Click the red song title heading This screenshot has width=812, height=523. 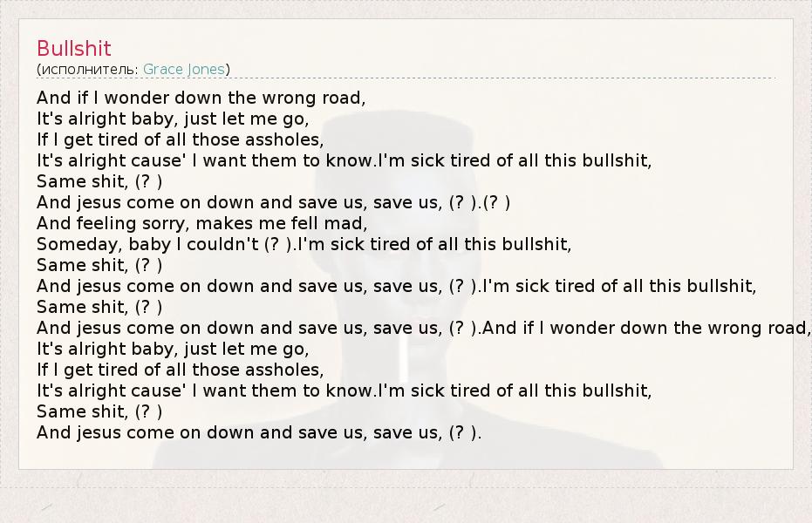pos(74,49)
